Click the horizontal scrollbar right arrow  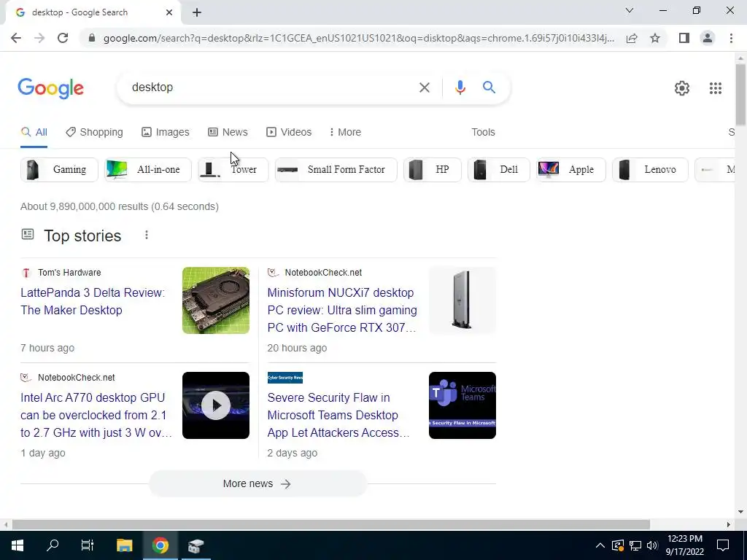728,524
